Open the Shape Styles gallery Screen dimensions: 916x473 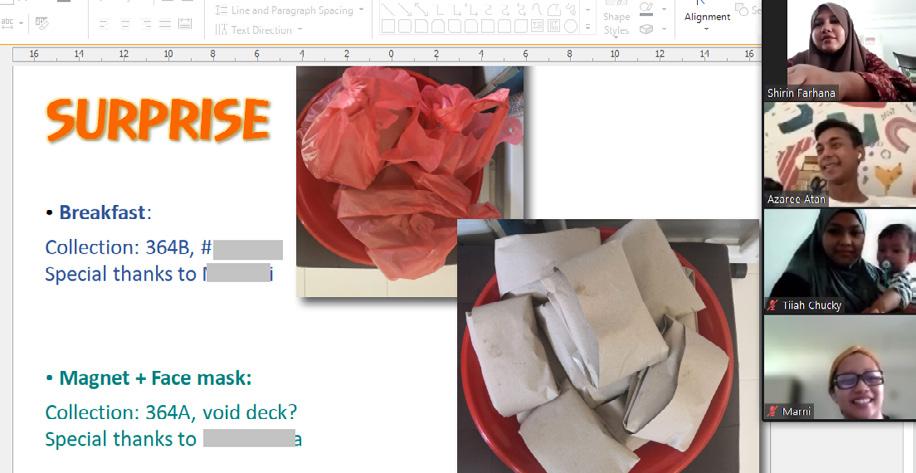(617, 19)
